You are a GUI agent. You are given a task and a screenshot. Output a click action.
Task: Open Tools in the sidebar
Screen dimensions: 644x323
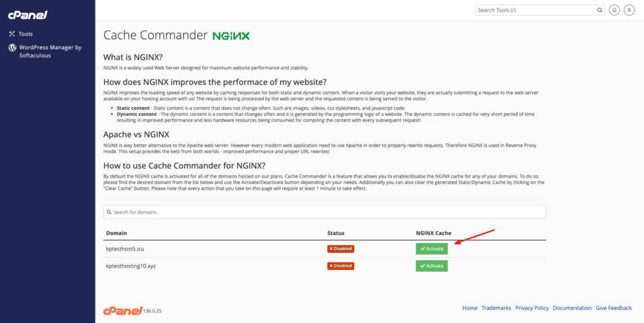25,34
